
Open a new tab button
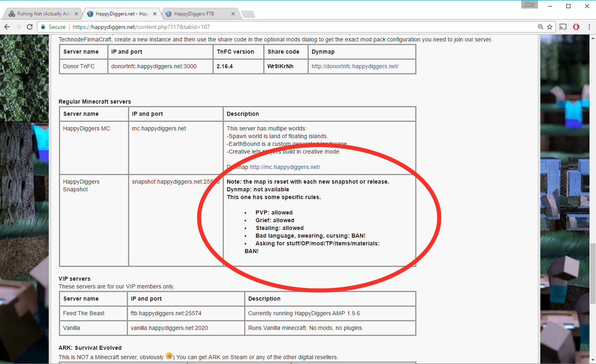point(248,14)
